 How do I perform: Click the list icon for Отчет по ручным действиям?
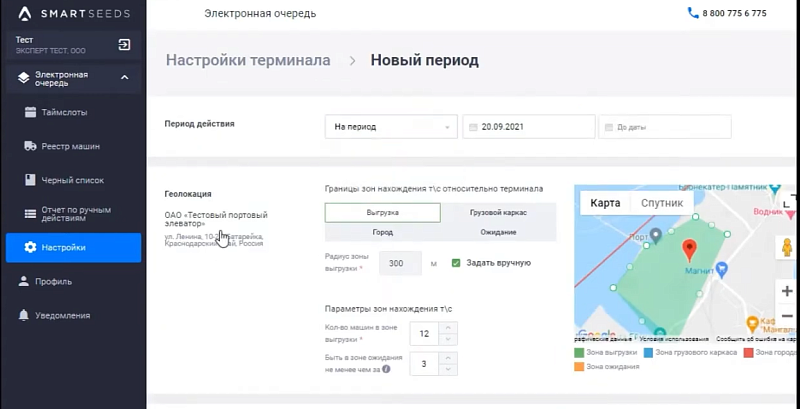(x=30, y=214)
